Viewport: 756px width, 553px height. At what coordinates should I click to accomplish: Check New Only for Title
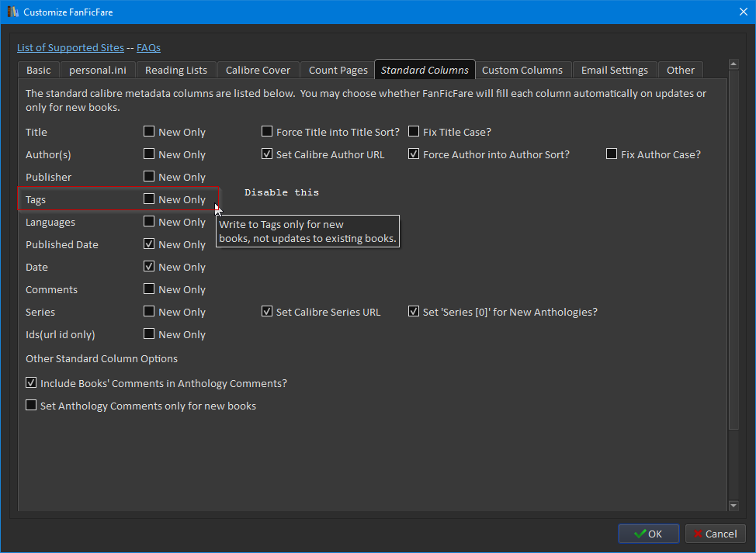point(149,132)
